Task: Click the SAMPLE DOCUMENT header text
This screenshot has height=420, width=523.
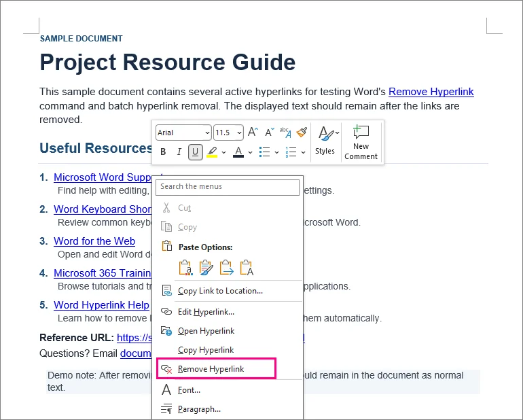Action: click(x=81, y=38)
